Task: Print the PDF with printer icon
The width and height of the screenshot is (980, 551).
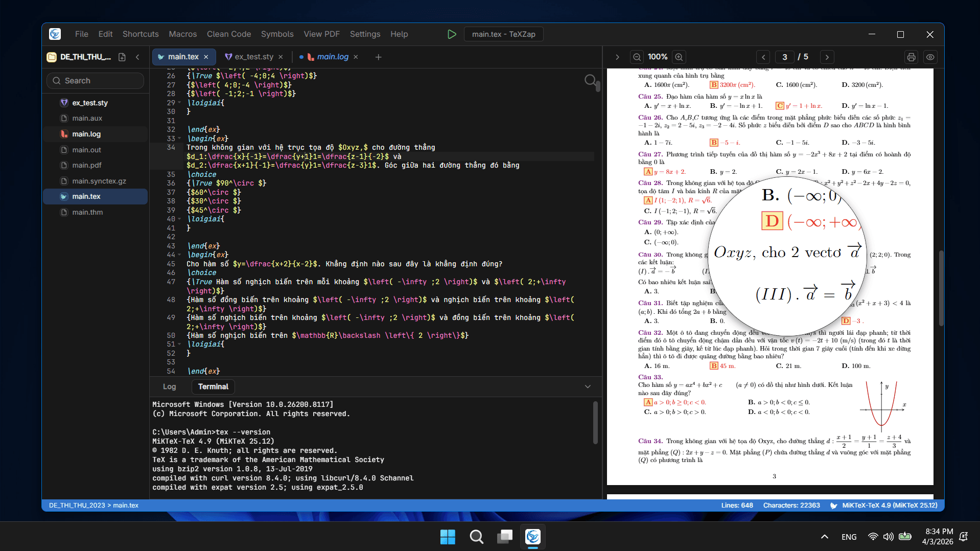Action: [x=911, y=57]
